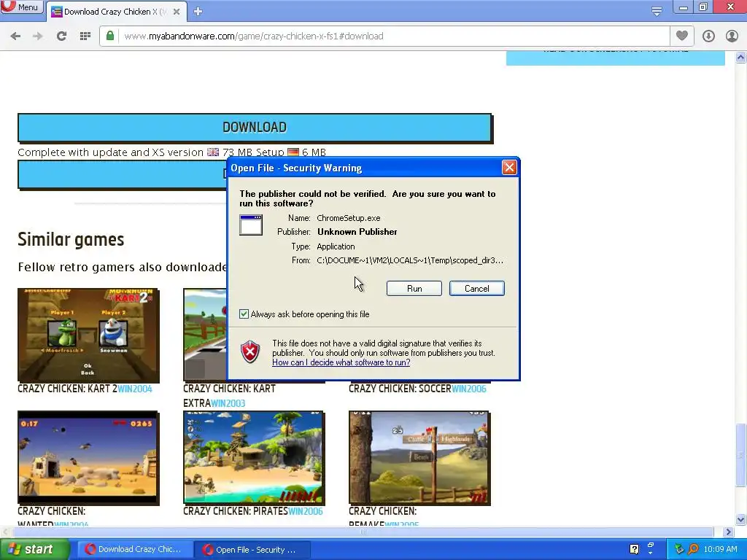Viewport: 747px width, 560px height.
Task: Open the Crazy Chicken: Pirates thumbnail
Action: click(254, 458)
